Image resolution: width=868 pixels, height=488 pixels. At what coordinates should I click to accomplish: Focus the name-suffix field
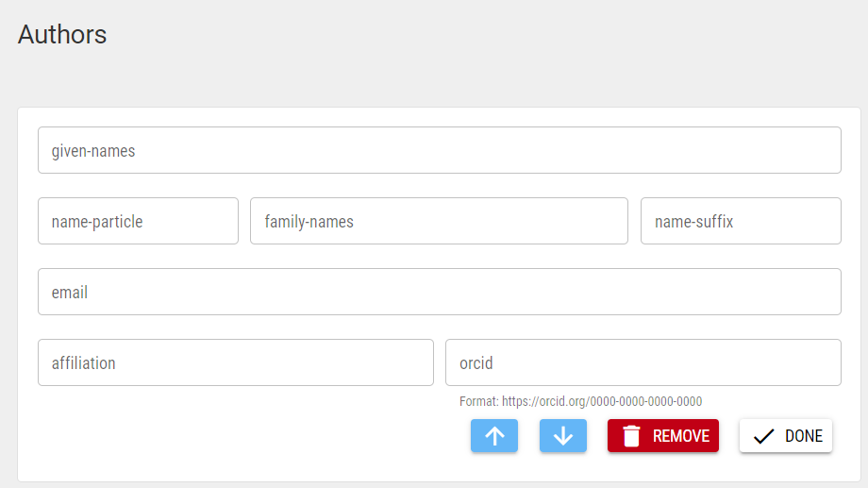742,221
